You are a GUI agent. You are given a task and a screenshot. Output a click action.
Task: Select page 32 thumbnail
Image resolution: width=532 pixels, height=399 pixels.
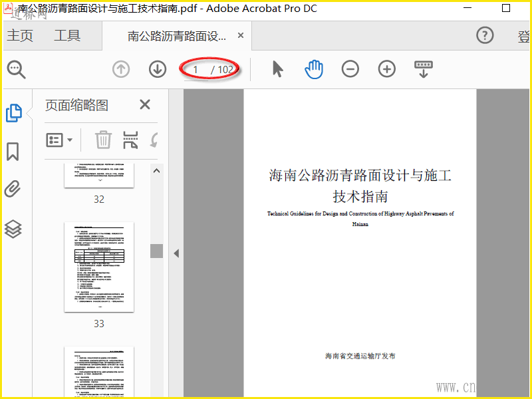(x=99, y=176)
